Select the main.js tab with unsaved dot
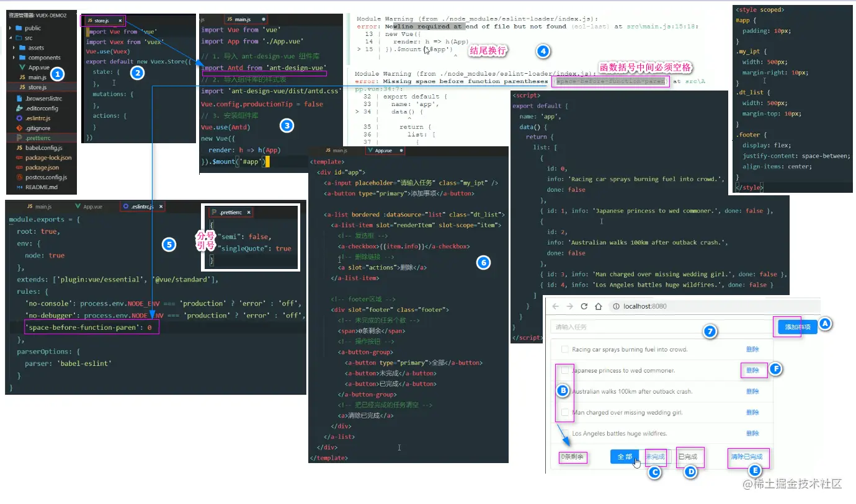Image resolution: width=856 pixels, height=504 pixels. pyautogui.click(x=247, y=20)
